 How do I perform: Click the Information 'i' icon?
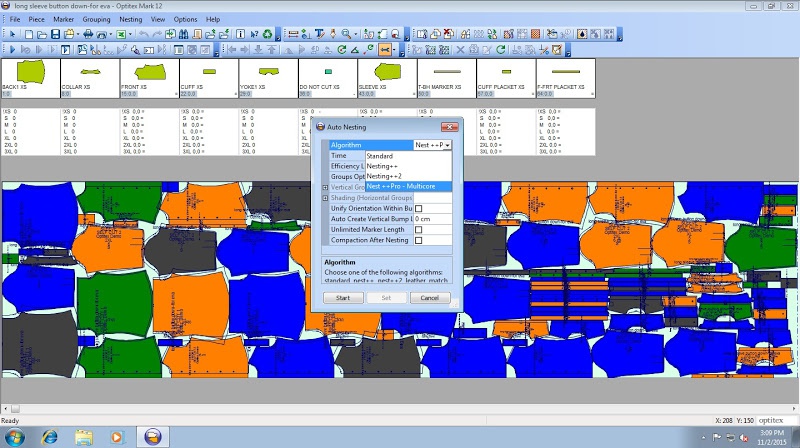240,34
